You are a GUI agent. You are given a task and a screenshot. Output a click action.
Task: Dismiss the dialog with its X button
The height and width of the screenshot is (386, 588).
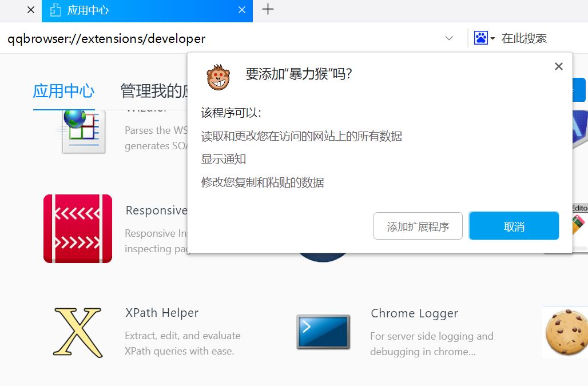558,66
